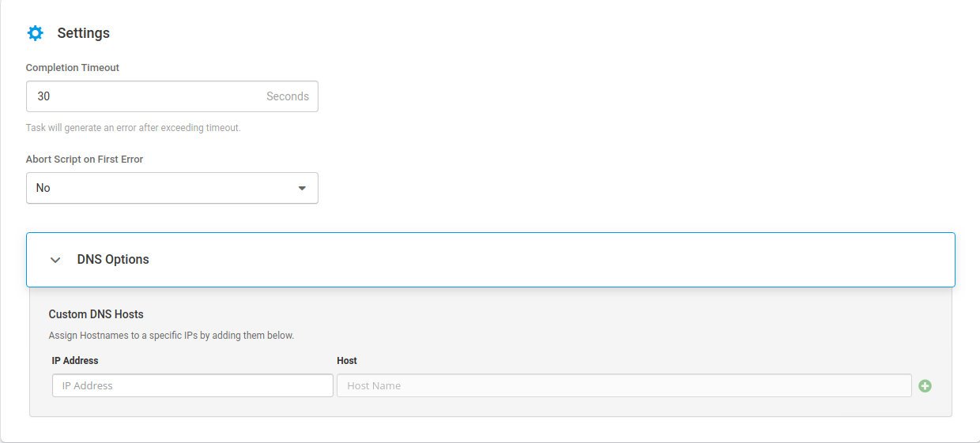Image resolution: width=980 pixels, height=443 pixels.
Task: Click into the IP Address text box
Action: point(192,385)
